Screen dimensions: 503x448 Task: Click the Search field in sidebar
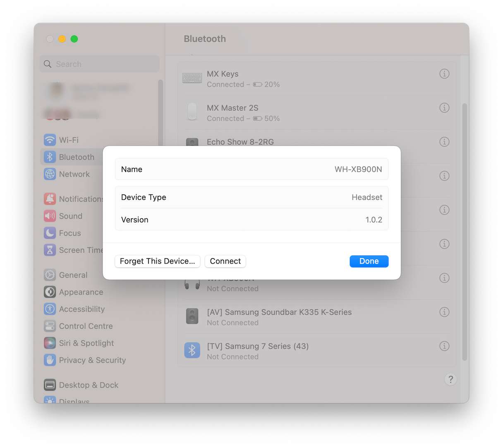[x=99, y=64]
